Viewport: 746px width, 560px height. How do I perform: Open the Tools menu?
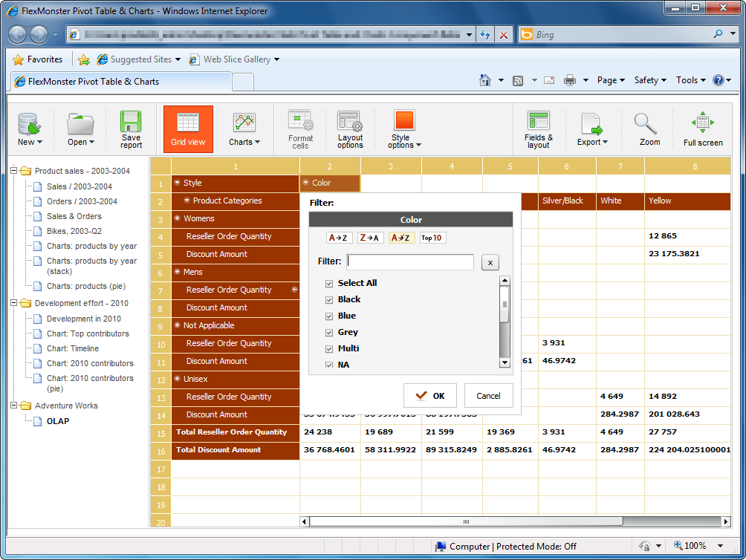coord(691,80)
